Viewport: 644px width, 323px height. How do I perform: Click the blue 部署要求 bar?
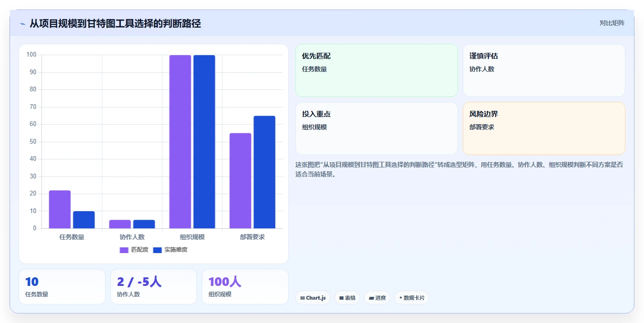tap(264, 172)
